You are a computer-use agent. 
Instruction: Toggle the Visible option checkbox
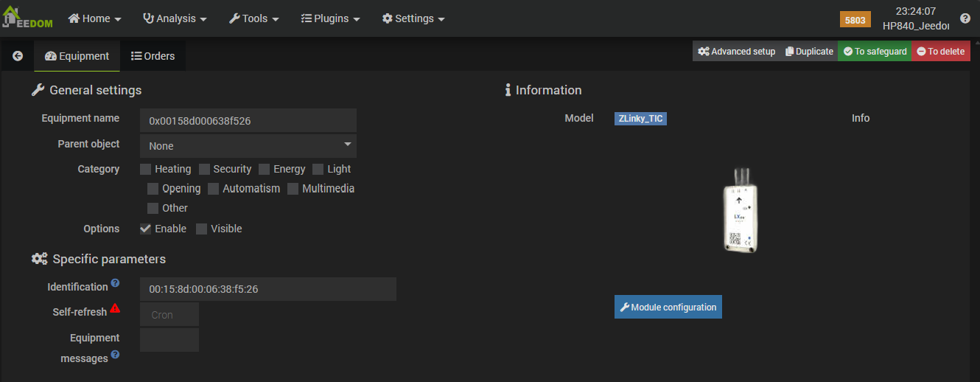point(202,229)
